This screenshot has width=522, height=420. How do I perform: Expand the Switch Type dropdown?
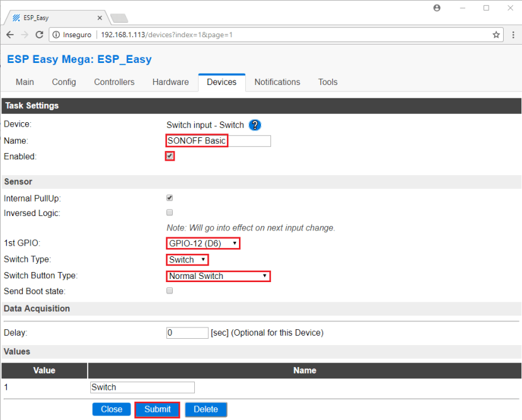[187, 259]
